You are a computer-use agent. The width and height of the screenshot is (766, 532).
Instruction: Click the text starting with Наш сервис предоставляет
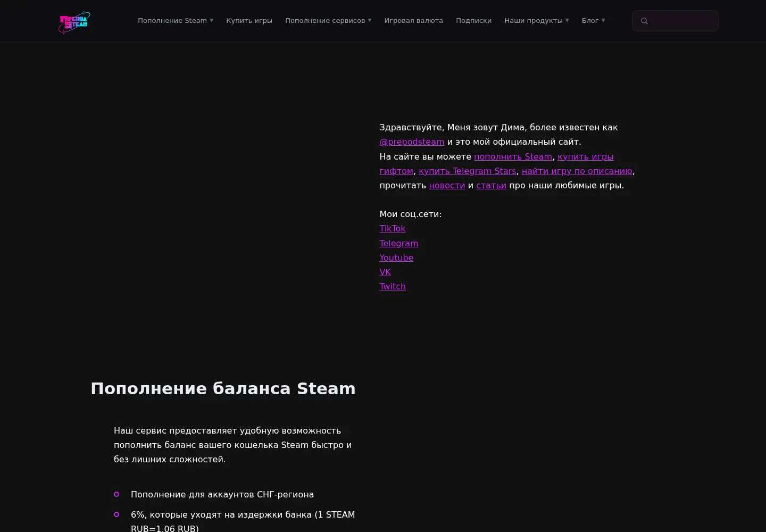(x=233, y=445)
